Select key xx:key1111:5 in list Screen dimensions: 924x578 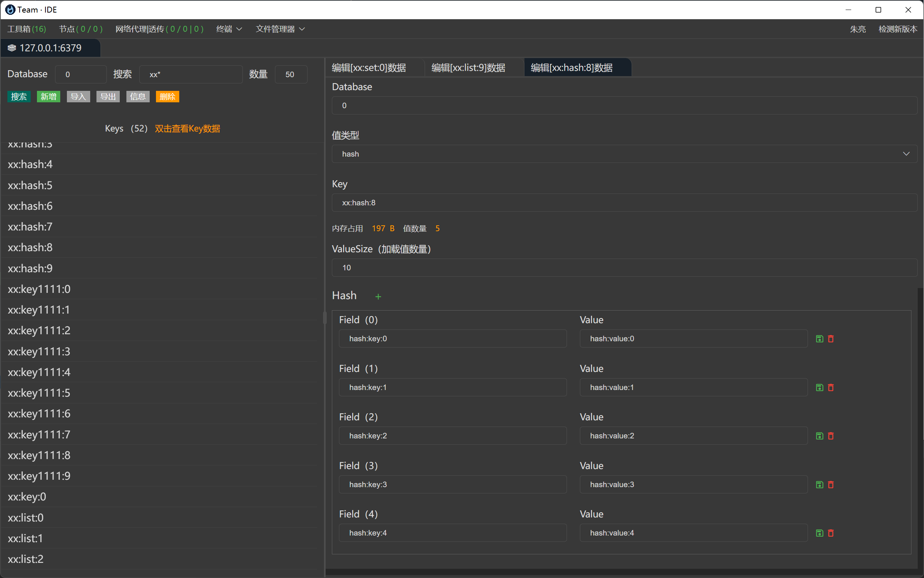pyautogui.click(x=39, y=393)
